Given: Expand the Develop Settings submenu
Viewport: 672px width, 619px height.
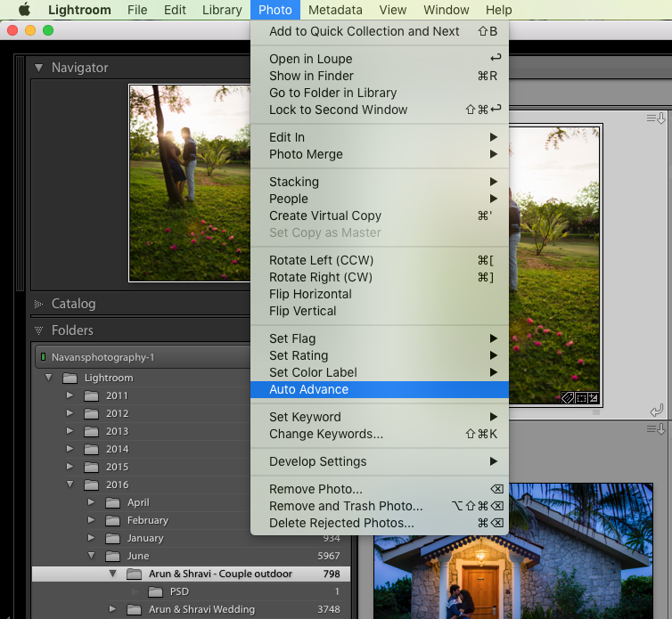Looking at the screenshot, I should (380, 461).
